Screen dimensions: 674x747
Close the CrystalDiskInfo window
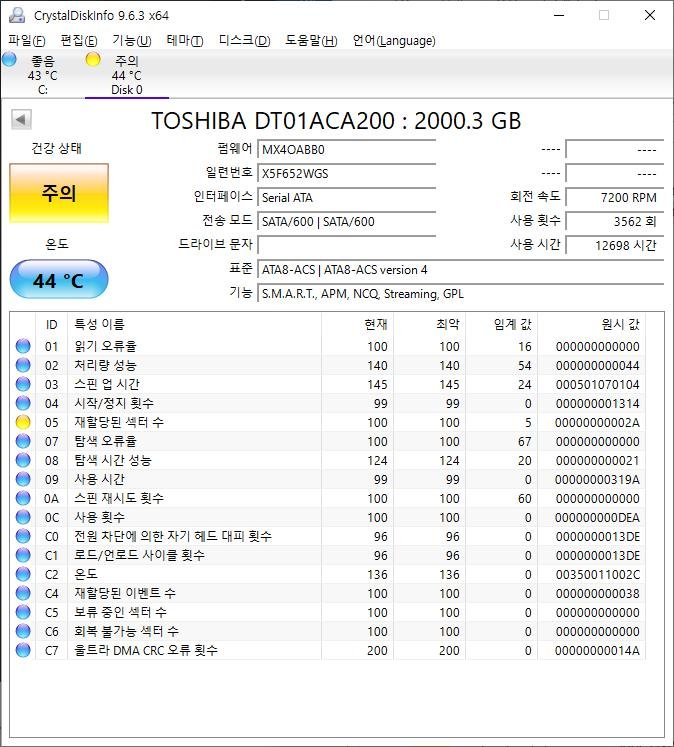tap(650, 15)
